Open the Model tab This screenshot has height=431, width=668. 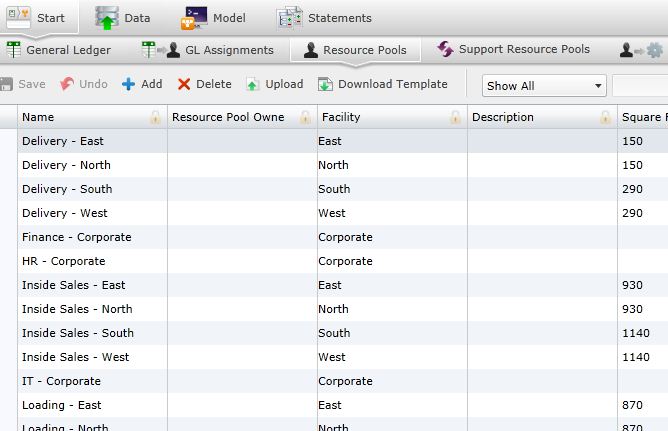214,17
